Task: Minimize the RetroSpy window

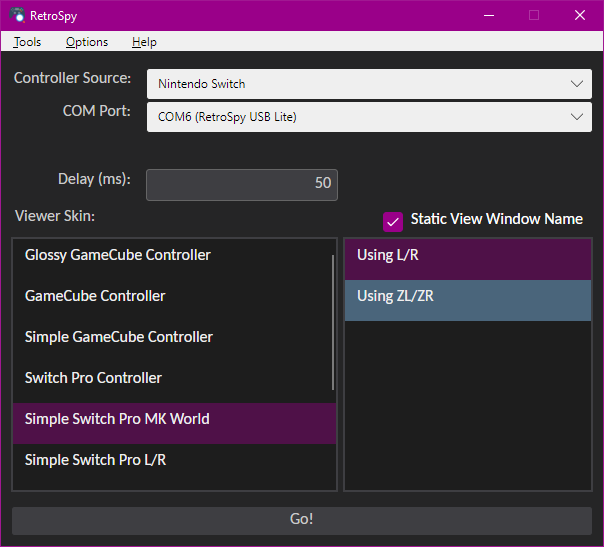Action: point(489,15)
